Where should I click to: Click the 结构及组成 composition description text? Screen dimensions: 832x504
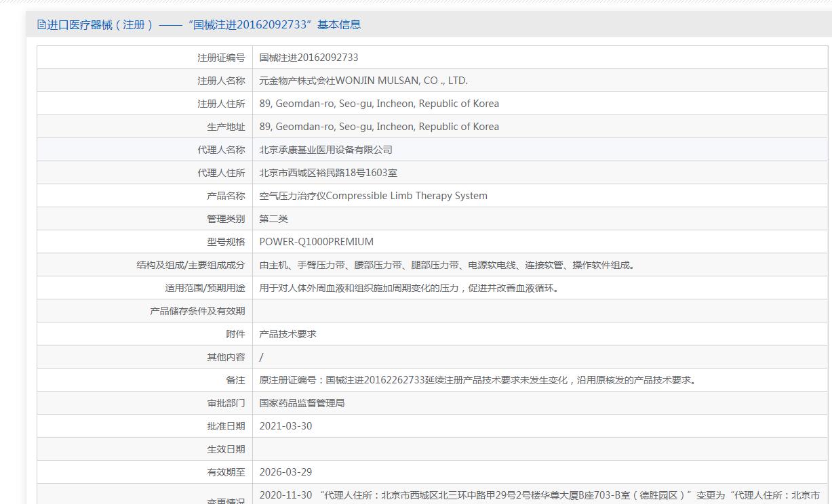[448, 265]
